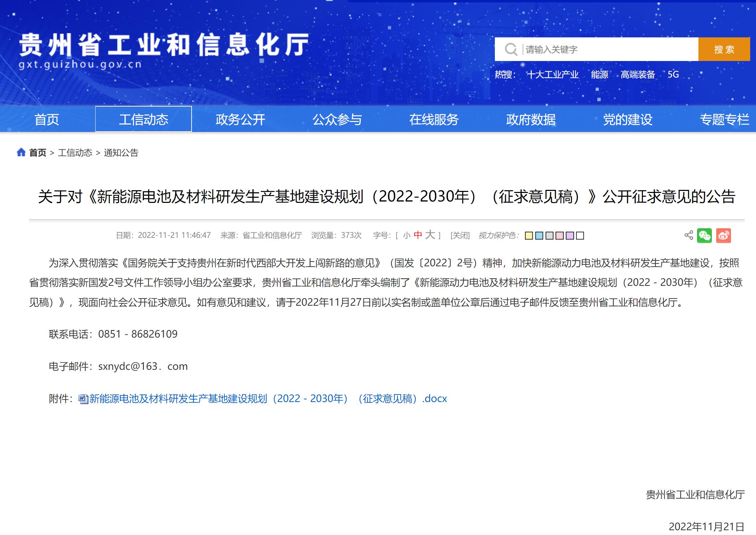Image resolution: width=756 pixels, height=535 pixels.
Task: Click the gxt.guizhou.gov.cn address text
Action: coord(80,64)
